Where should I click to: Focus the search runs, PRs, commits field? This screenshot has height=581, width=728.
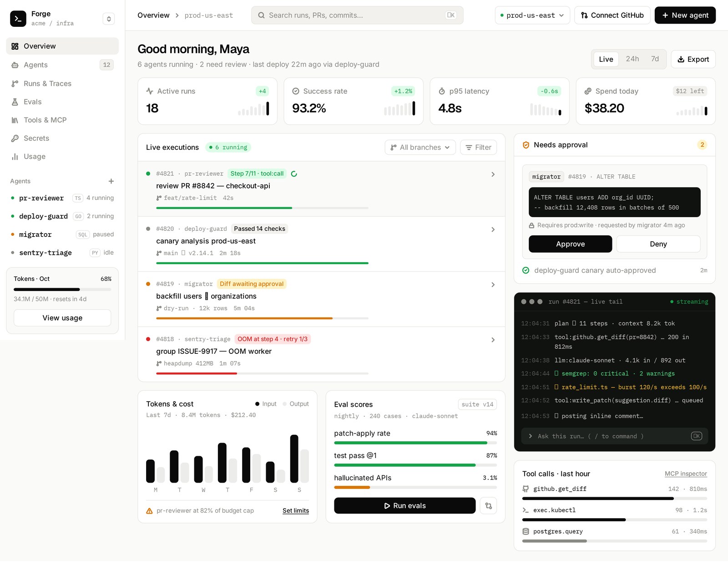point(357,15)
